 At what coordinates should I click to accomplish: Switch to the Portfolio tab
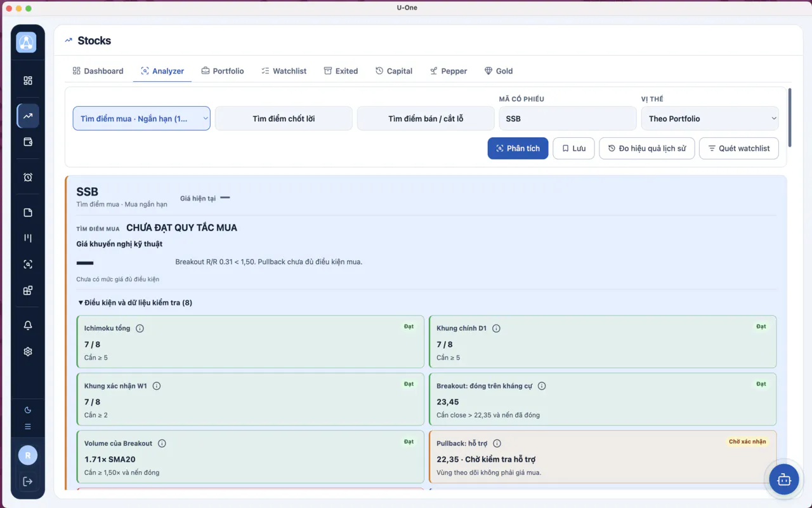coord(223,71)
